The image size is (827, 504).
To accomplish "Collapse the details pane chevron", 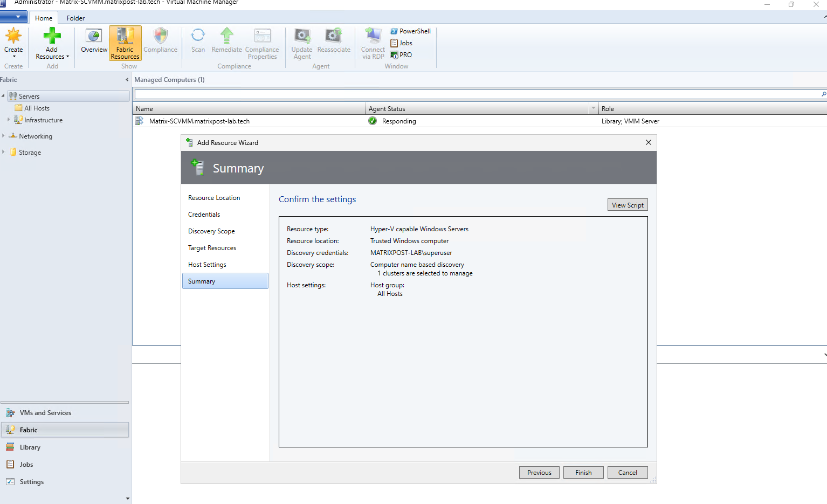I will point(825,355).
